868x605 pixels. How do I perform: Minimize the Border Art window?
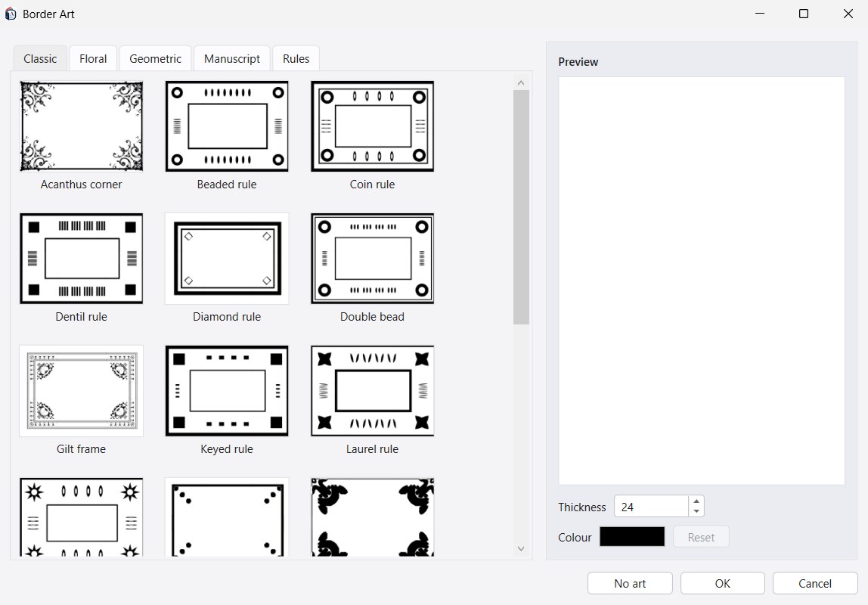click(760, 14)
